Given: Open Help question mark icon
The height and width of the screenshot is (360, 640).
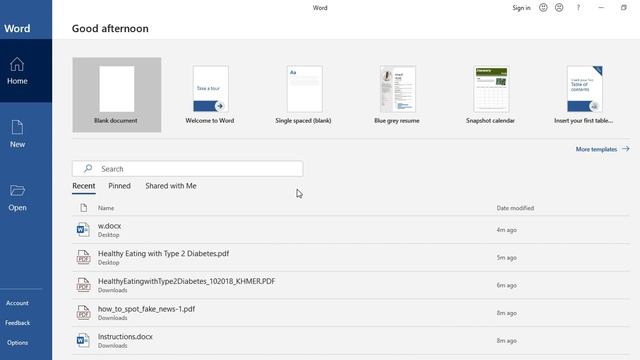Looking at the screenshot, I should click(x=578, y=7).
